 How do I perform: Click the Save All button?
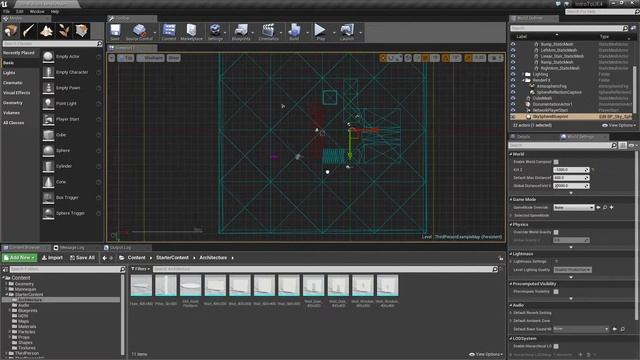tap(82, 258)
